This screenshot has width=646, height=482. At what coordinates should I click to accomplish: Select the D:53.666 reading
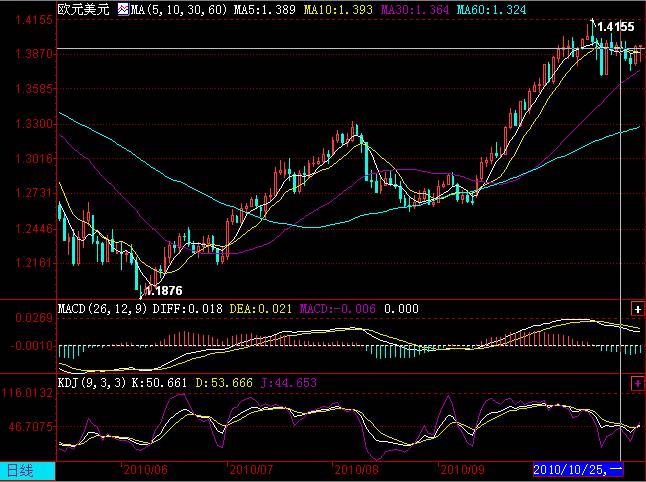[224, 383]
